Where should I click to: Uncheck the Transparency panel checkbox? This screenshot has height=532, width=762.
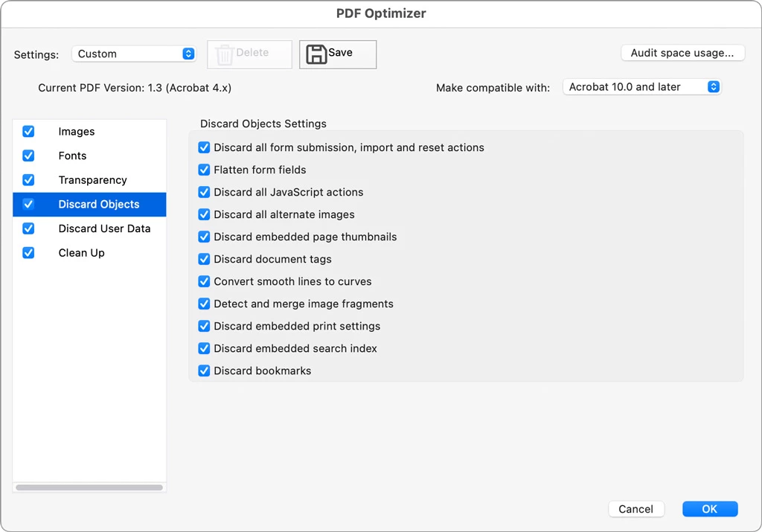click(29, 180)
